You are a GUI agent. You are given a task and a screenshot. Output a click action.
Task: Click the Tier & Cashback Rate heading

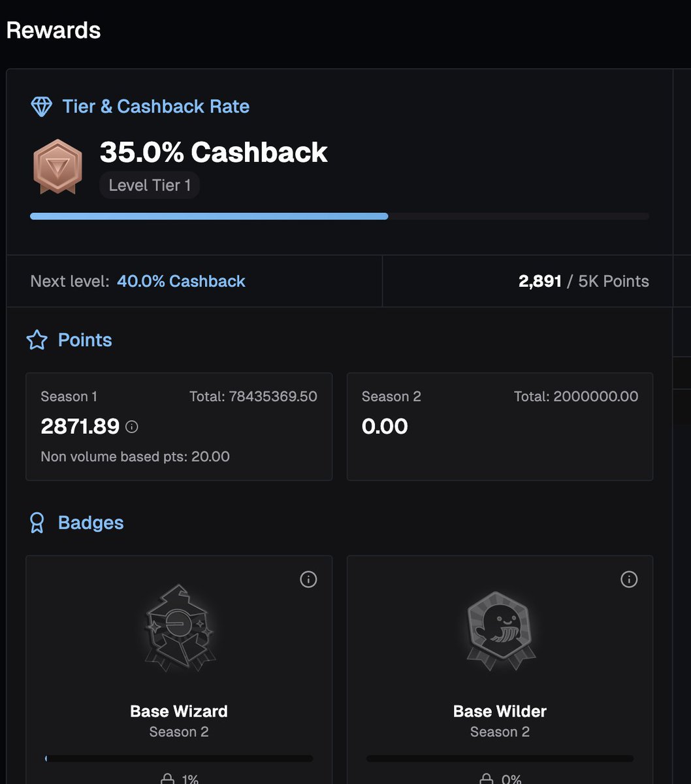pos(155,106)
